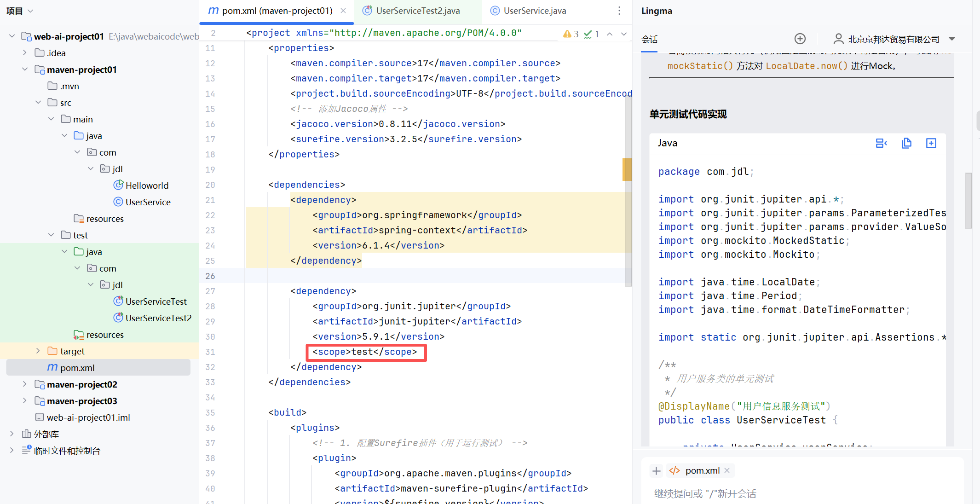
Task: Copy the Java code block using the copy icon
Action: point(906,143)
